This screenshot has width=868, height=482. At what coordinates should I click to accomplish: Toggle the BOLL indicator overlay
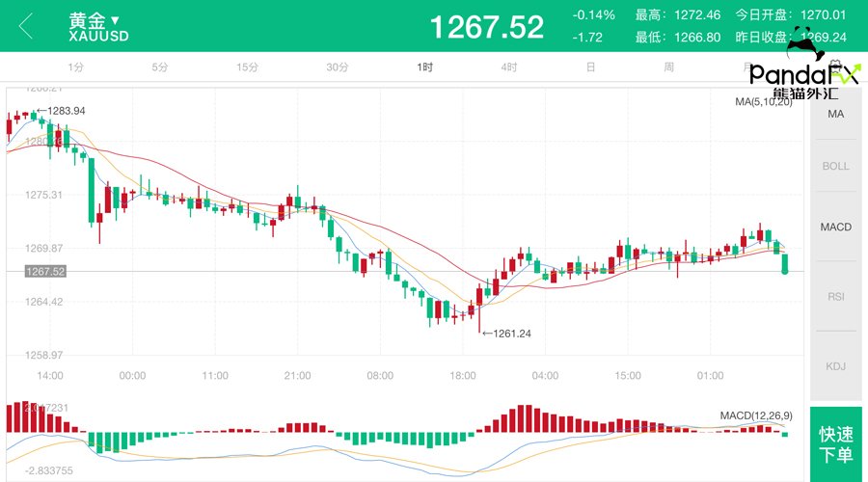coord(835,166)
